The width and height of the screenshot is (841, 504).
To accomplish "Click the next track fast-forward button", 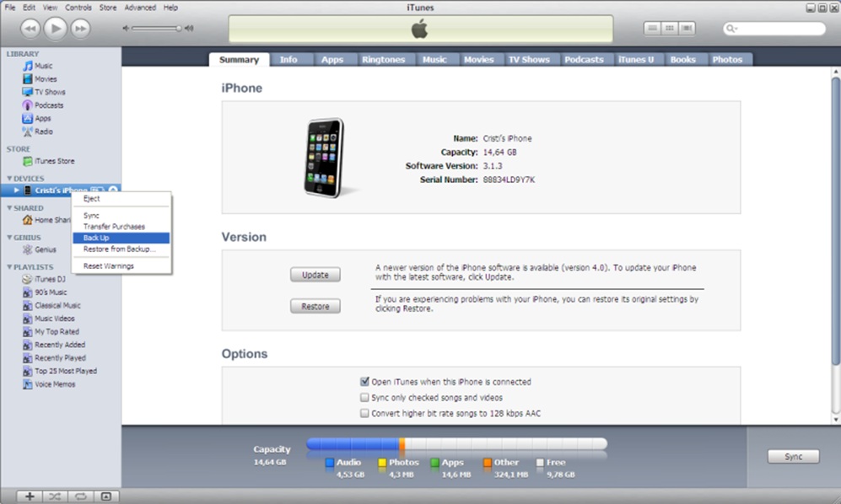I will (80, 29).
